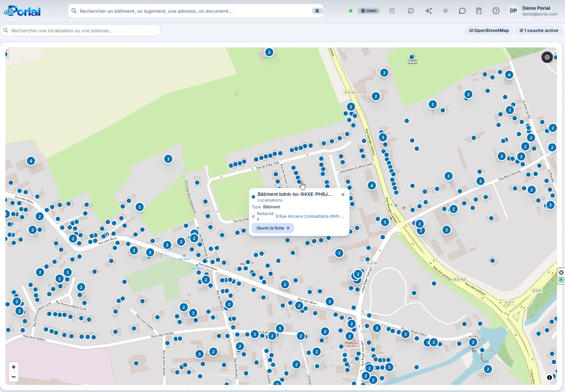
Task: Click the cluster marker labeled 6
Action: pyautogui.click(x=31, y=161)
